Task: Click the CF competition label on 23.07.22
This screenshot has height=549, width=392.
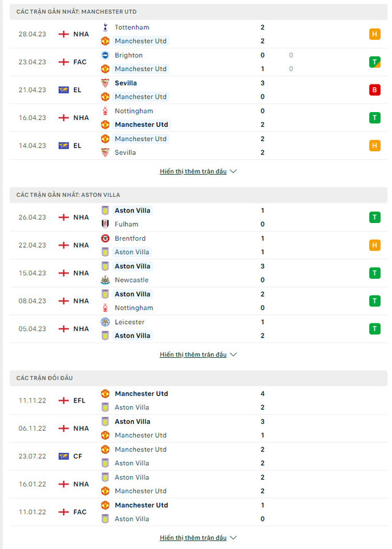Action: 78,456
